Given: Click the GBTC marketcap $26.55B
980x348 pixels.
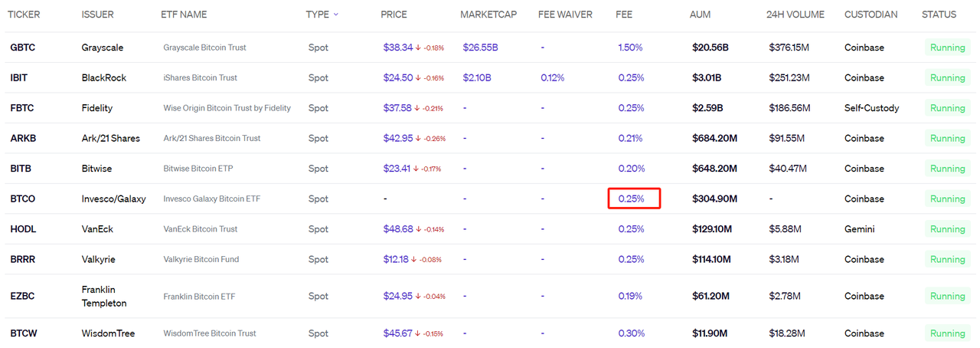Looking at the screenshot, I should (x=481, y=48).
